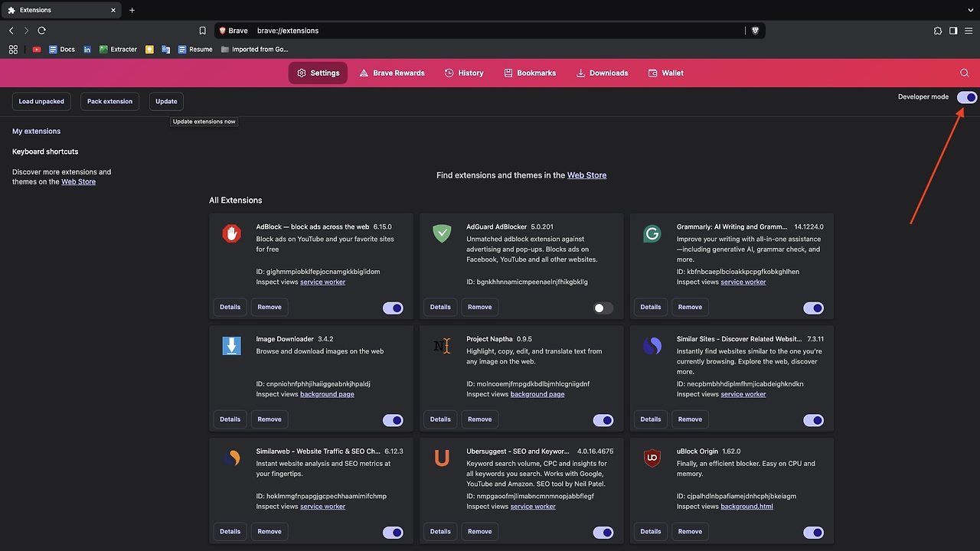Click the Ubersuggest orange U icon
The width and height of the screenshot is (980, 551).
(x=442, y=458)
